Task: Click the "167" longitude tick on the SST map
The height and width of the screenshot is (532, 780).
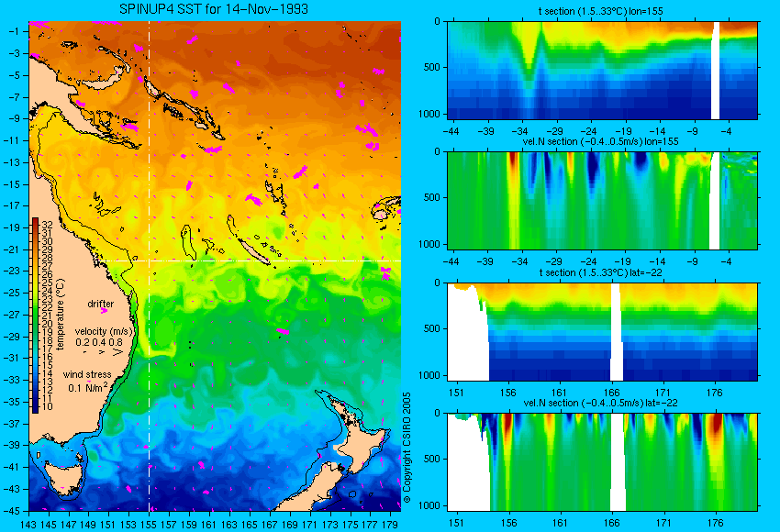Action: [x=270, y=524]
